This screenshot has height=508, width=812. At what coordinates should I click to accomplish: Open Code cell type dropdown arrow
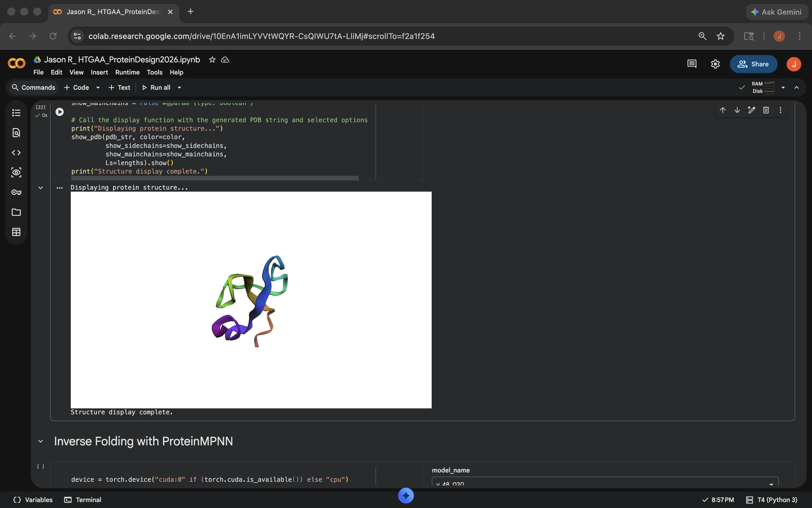98,88
